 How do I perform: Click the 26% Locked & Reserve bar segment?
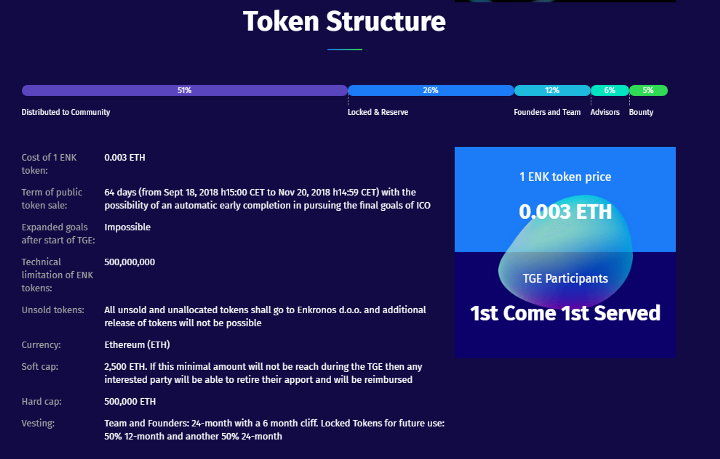[x=430, y=90]
